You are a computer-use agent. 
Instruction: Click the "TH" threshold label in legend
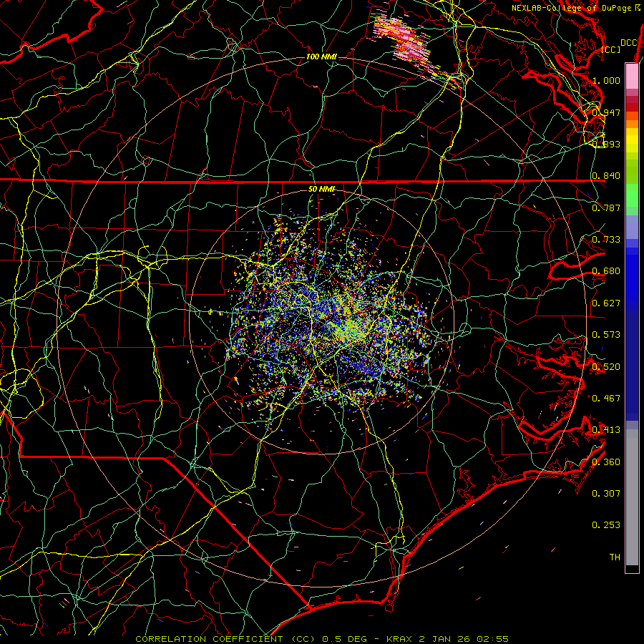pos(615,557)
